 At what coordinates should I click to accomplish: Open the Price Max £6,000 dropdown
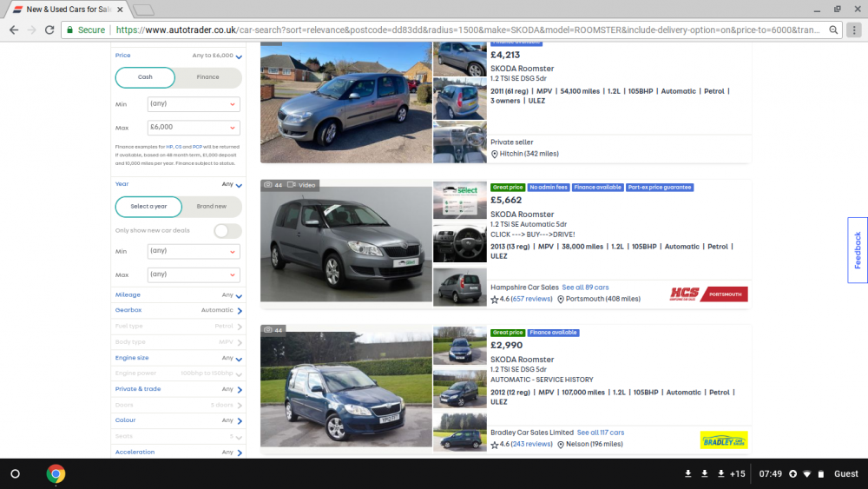pos(194,128)
